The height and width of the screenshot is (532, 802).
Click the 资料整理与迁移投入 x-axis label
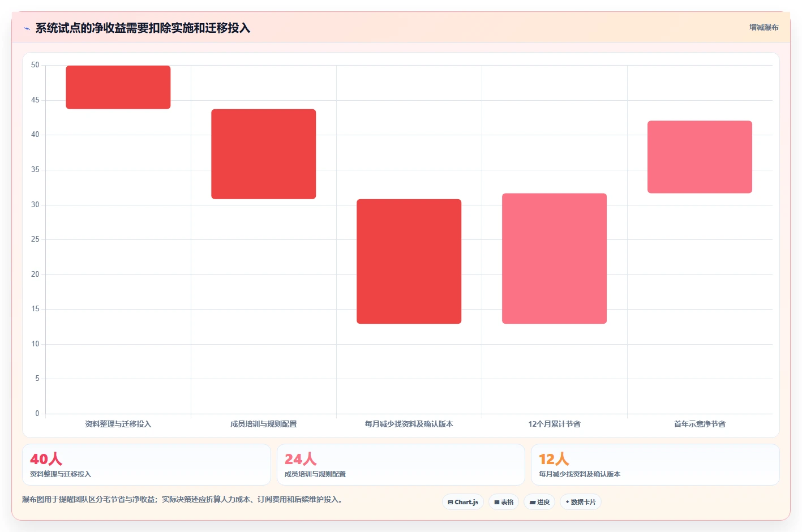[118, 424]
